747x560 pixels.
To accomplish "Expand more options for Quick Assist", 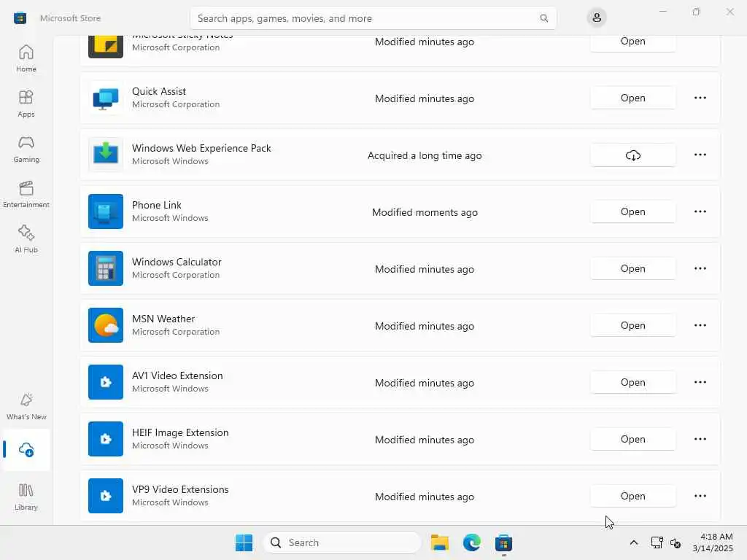I will point(700,98).
